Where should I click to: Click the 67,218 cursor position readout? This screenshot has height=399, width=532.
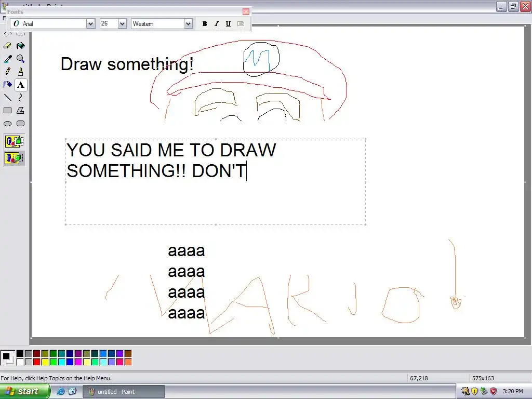point(419,378)
